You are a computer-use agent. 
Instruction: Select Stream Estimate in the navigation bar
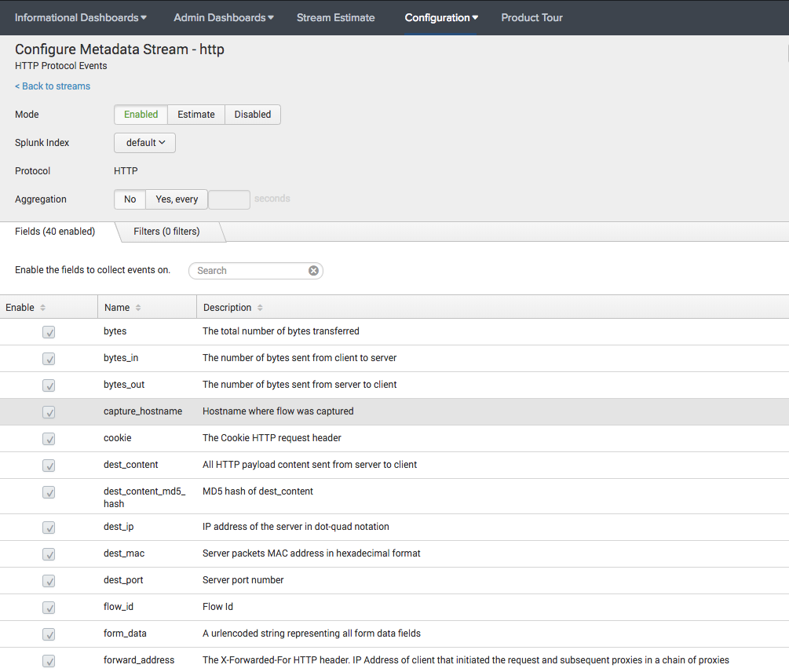[x=335, y=17]
